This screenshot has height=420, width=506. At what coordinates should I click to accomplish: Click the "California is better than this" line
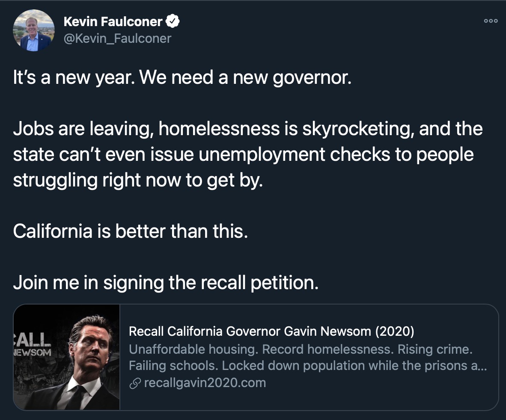tap(131, 231)
